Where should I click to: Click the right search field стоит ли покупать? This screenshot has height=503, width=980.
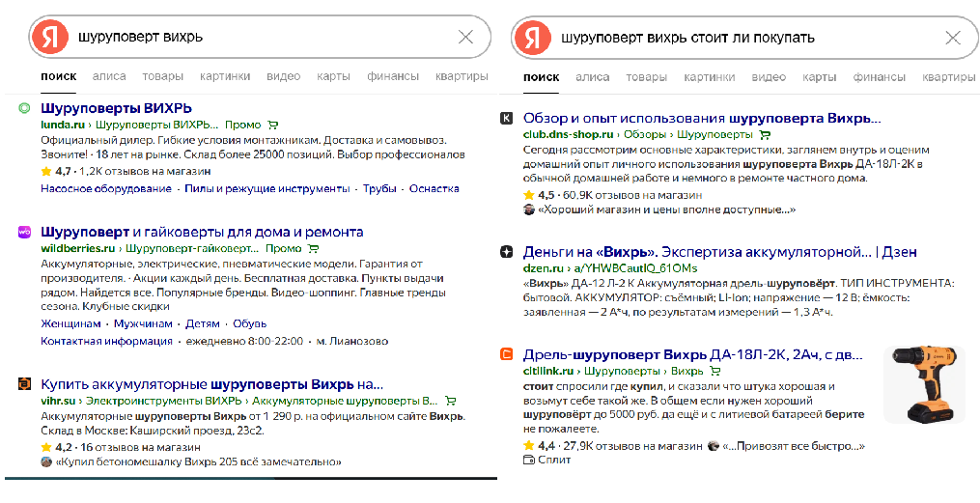pyautogui.click(x=744, y=38)
